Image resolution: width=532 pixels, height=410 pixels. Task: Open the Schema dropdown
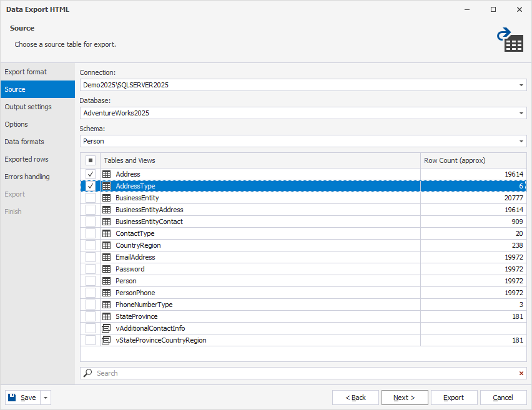[521, 142]
